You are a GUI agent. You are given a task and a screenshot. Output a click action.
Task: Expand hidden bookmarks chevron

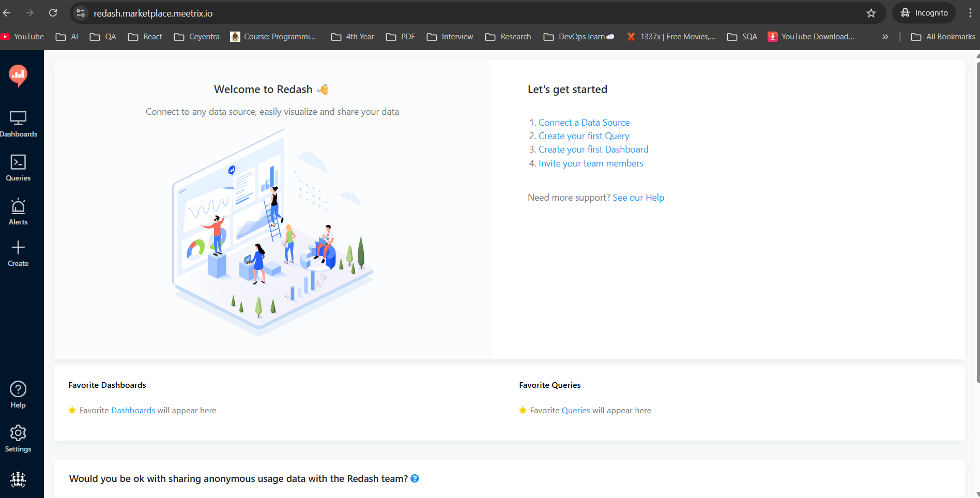885,37
